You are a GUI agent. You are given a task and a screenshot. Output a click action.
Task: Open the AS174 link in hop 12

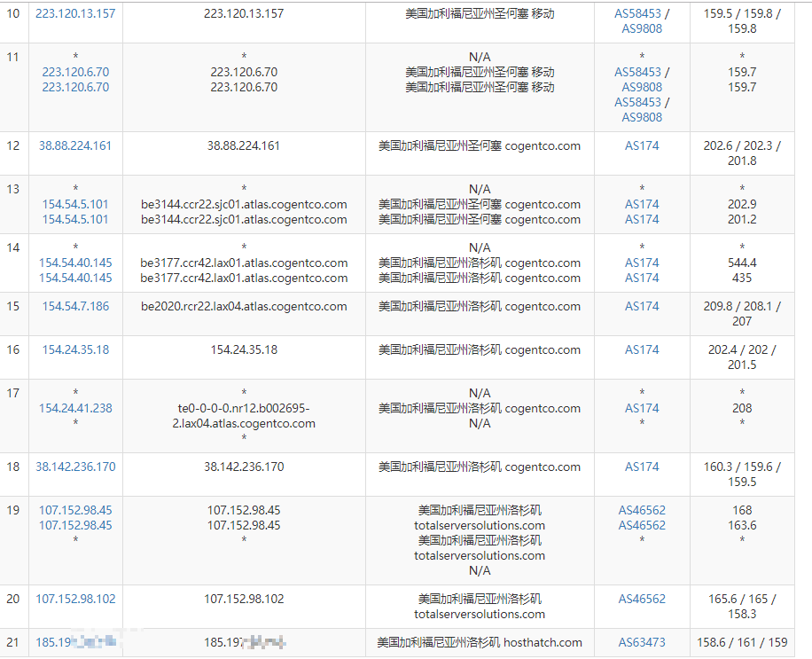[x=642, y=145]
